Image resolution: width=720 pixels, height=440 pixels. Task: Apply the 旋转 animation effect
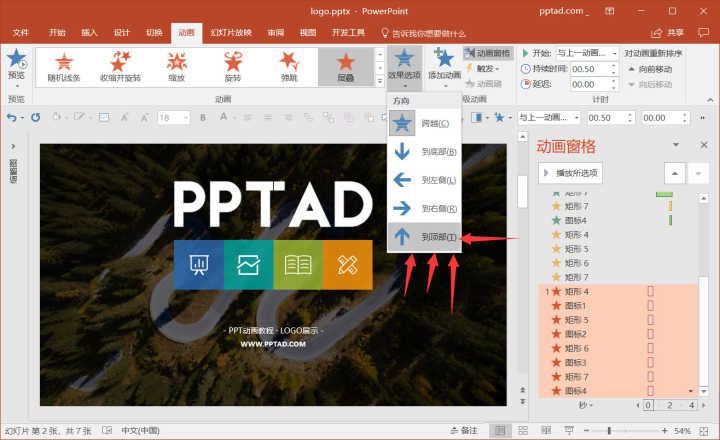(x=233, y=67)
